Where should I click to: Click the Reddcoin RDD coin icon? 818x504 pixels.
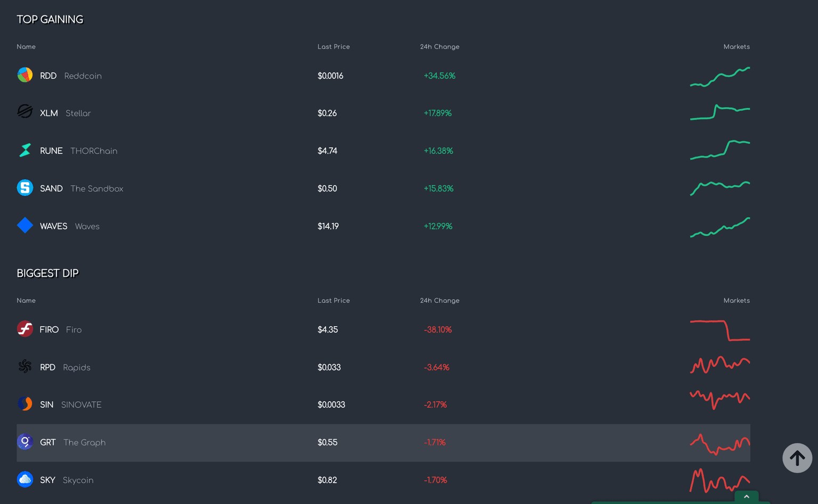25,75
